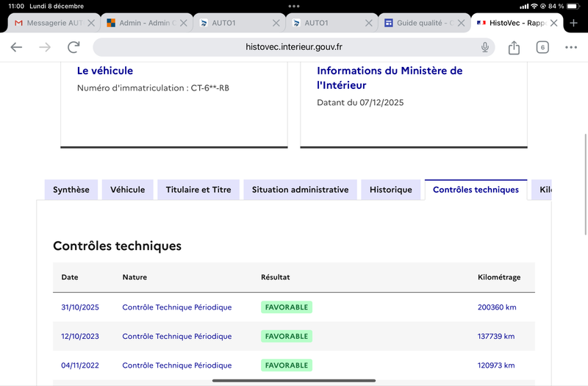Add a new tab with plus icon
The width and height of the screenshot is (588, 386).
click(x=574, y=23)
